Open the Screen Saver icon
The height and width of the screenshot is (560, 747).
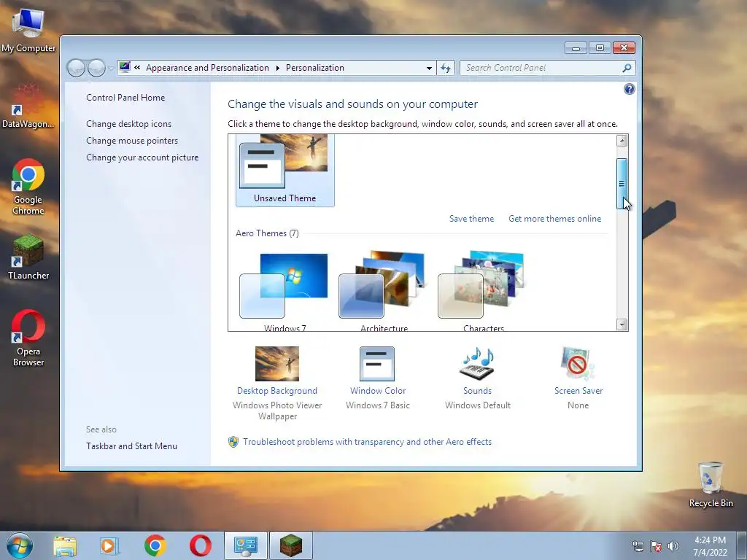578,364
